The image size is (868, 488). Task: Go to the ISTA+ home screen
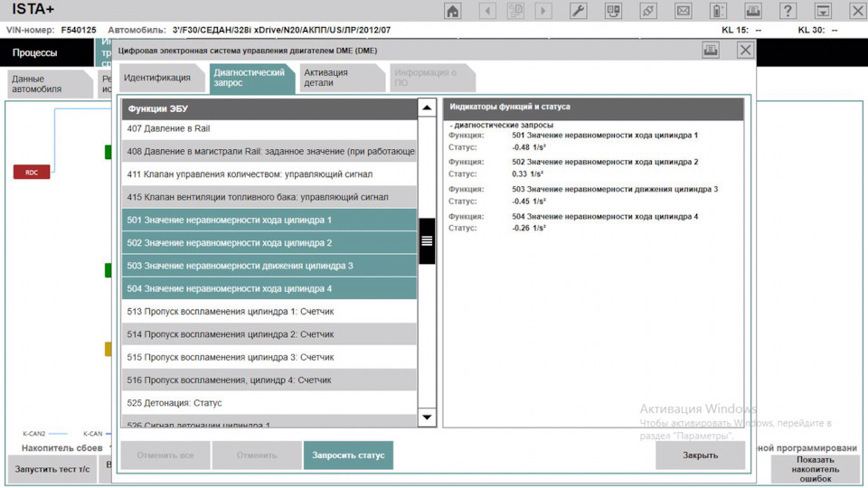(453, 11)
